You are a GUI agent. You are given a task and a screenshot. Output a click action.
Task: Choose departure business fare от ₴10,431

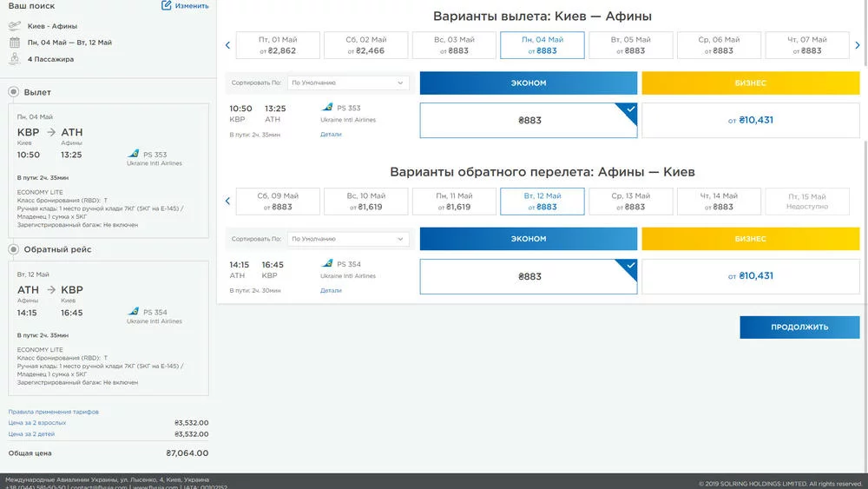(x=751, y=120)
